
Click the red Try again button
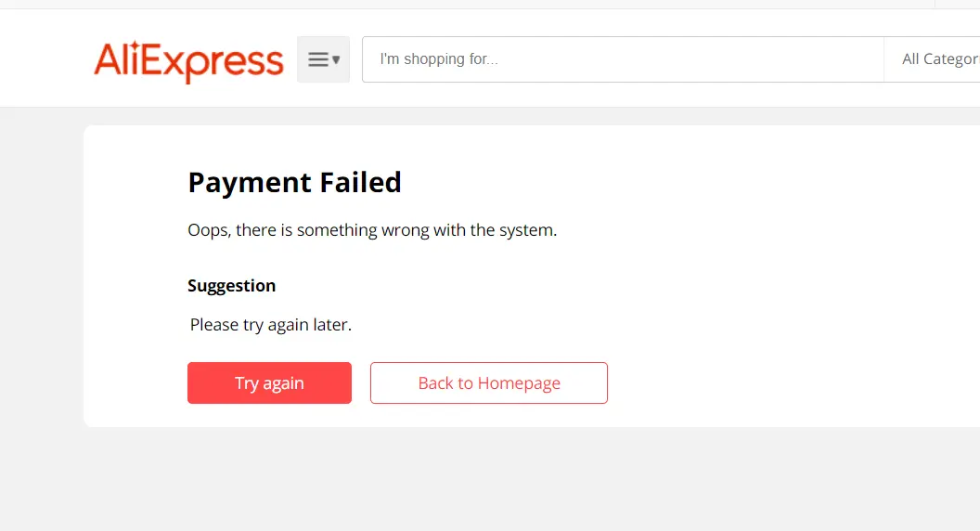click(x=269, y=382)
